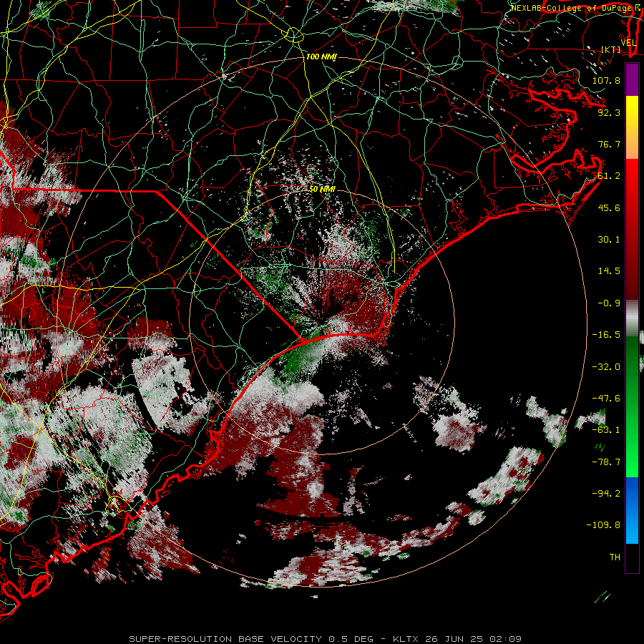Image resolution: width=644 pixels, height=644 pixels.
Task: Select the black TH color bar segment
Action: pyautogui.click(x=632, y=558)
